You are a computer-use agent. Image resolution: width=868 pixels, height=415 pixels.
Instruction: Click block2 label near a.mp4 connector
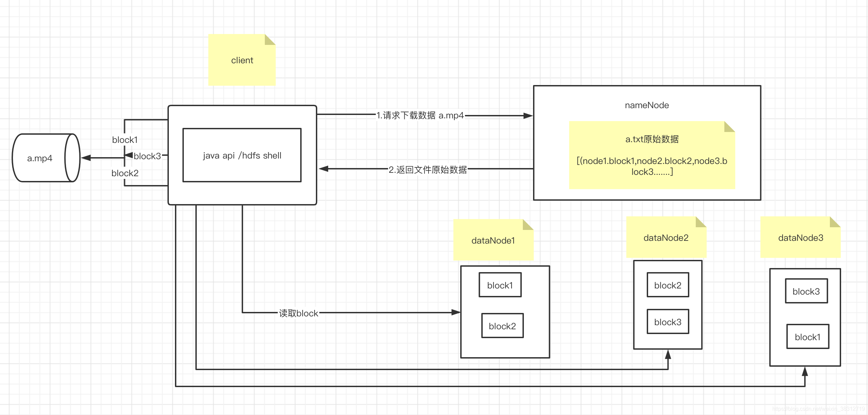point(125,173)
